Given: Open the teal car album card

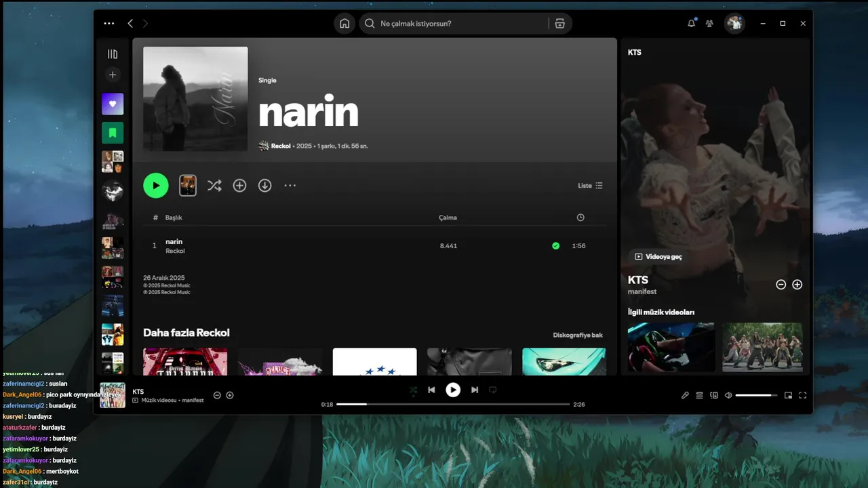Looking at the screenshot, I should (564, 361).
